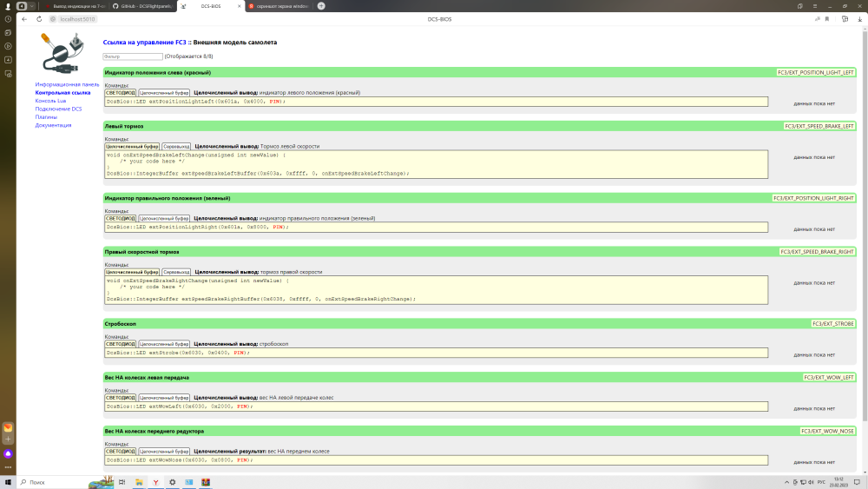Switch to the first tab about output indication
The image size is (868, 489).
[75, 6]
